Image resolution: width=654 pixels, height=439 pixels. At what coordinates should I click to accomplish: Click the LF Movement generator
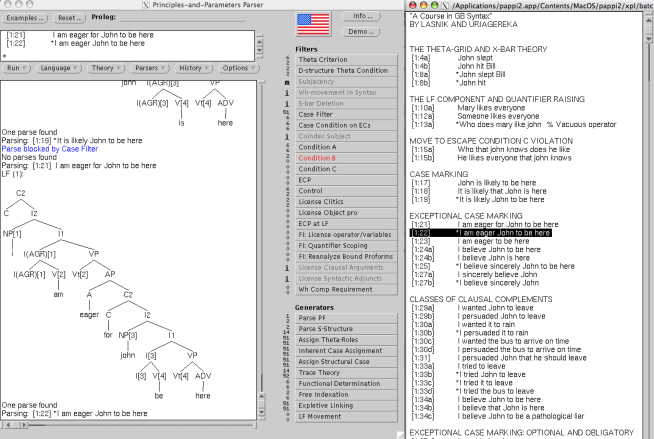346,416
